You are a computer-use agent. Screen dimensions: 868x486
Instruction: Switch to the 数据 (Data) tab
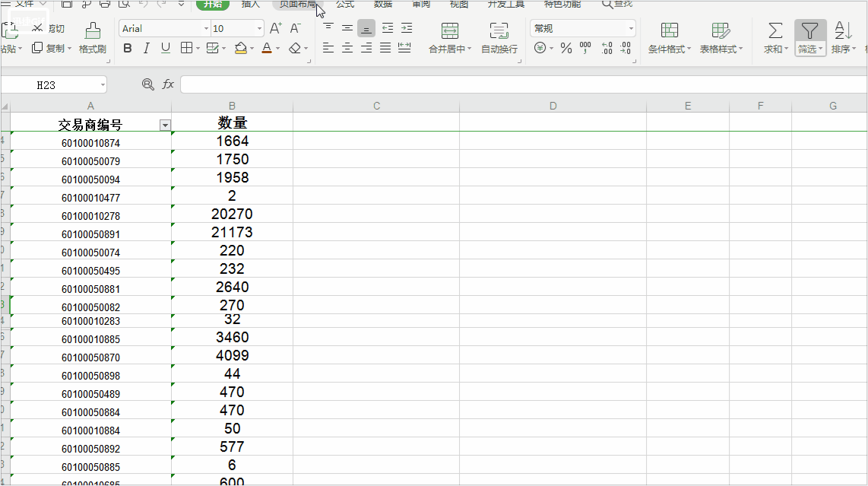click(382, 5)
